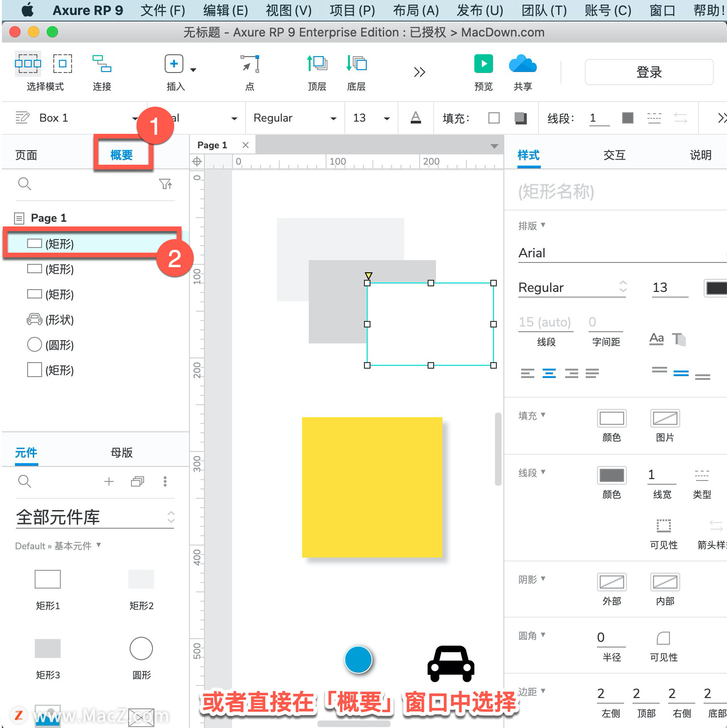Click the toolbar shadow icon next to fill
727x728 pixels.
[x=521, y=118]
